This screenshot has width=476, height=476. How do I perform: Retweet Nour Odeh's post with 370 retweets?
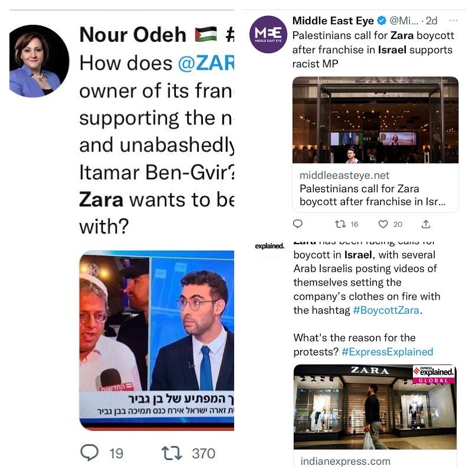click(x=172, y=453)
